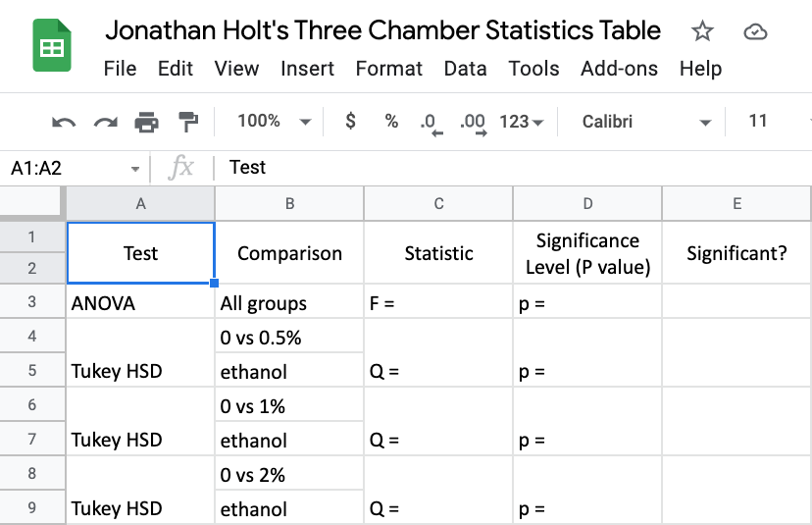Image resolution: width=812 pixels, height=525 pixels.
Task: Click the Google Sheets home icon
Action: [x=51, y=48]
